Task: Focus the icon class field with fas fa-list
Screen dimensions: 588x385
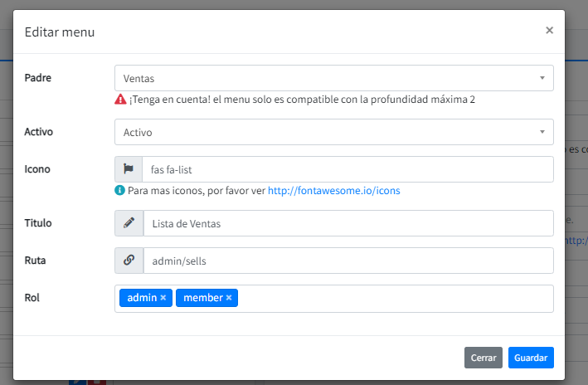Action: [x=347, y=169]
